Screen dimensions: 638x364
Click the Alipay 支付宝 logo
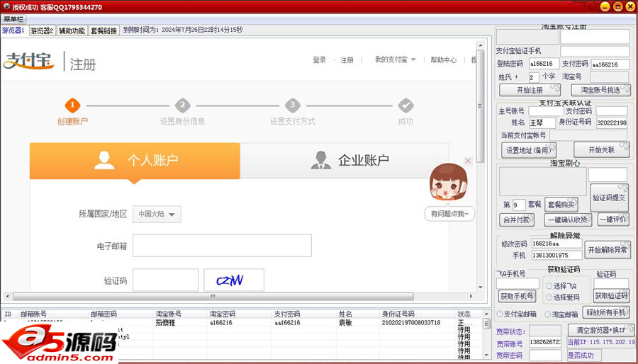click(x=28, y=62)
